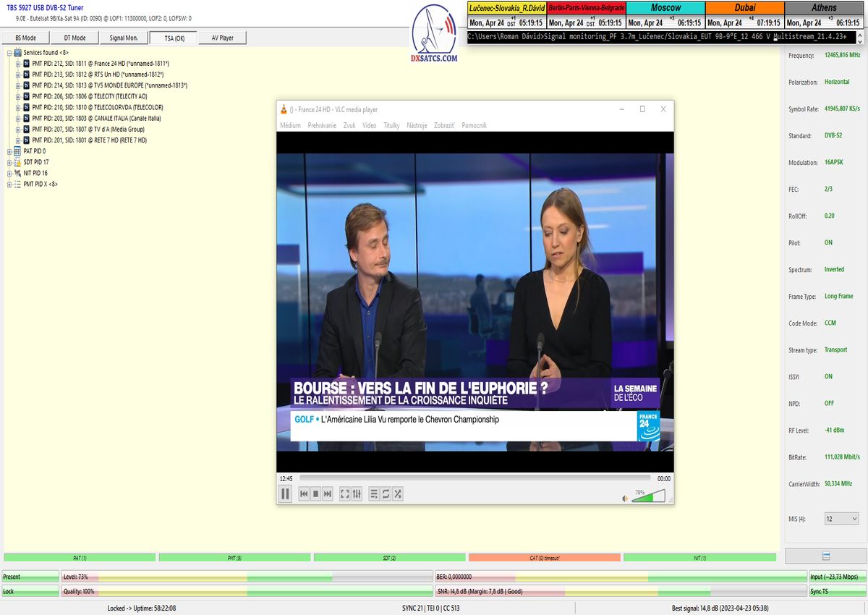Select the RETE 7 HD service entry

click(x=90, y=140)
